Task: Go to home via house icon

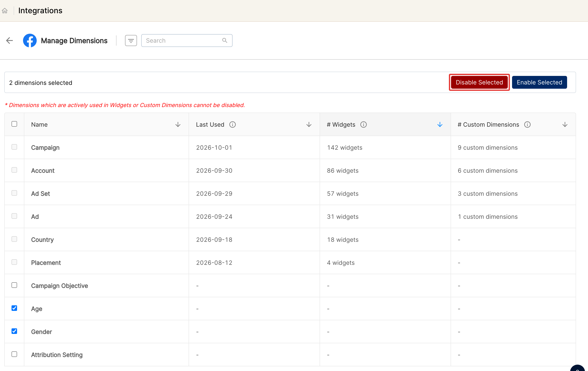Action: [5, 11]
